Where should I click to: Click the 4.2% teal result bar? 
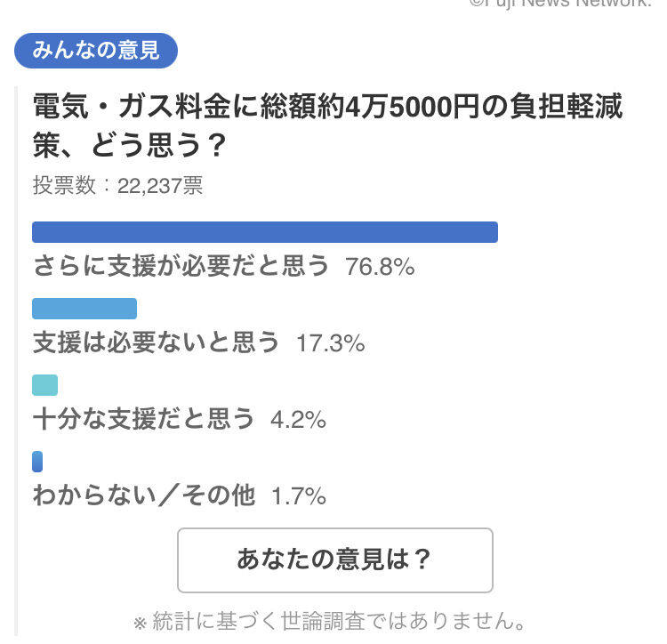click(x=44, y=385)
